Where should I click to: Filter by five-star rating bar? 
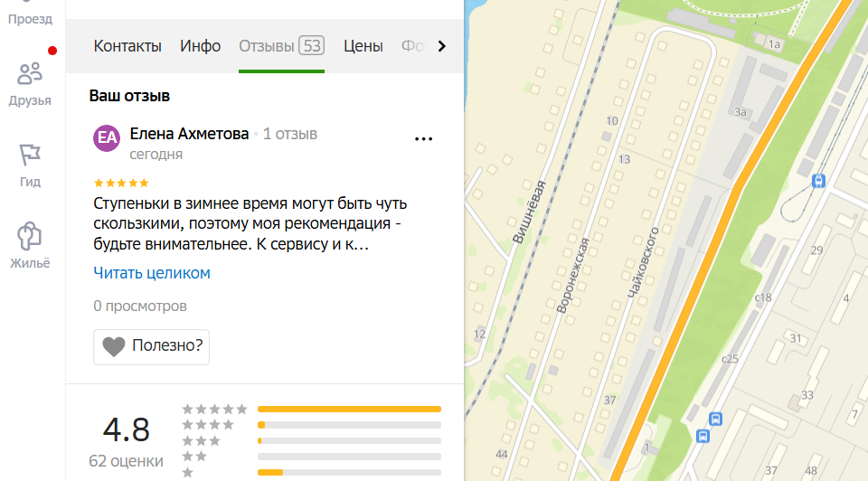click(x=349, y=409)
